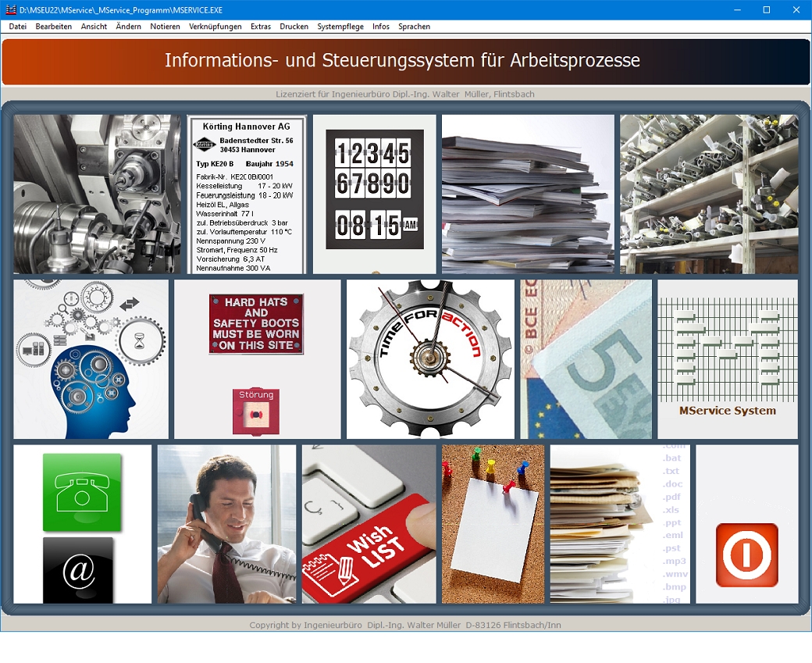Viewport: 812px width, 663px height.
Task: Open the Sprachen menu
Action: (x=414, y=27)
